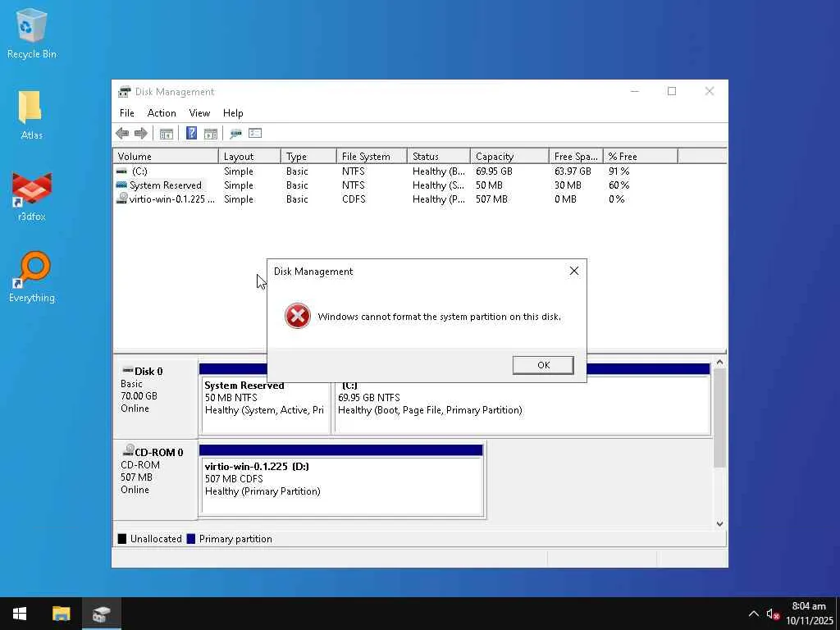The width and height of the screenshot is (840, 630).
Task: Open the File menu
Action: (x=127, y=113)
